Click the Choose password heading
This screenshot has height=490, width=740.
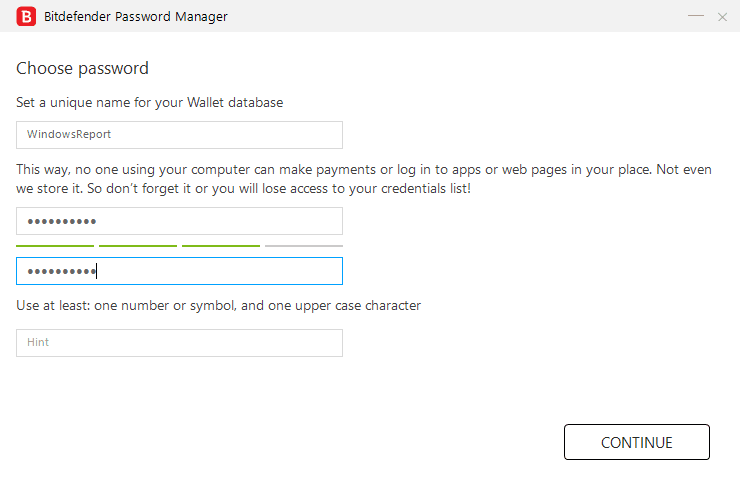click(82, 69)
